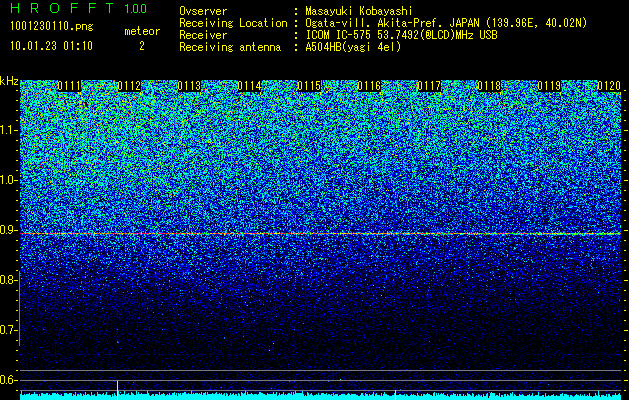Select the filename 1001230110.png
Viewport: 629px width, 400px height.
52,27
